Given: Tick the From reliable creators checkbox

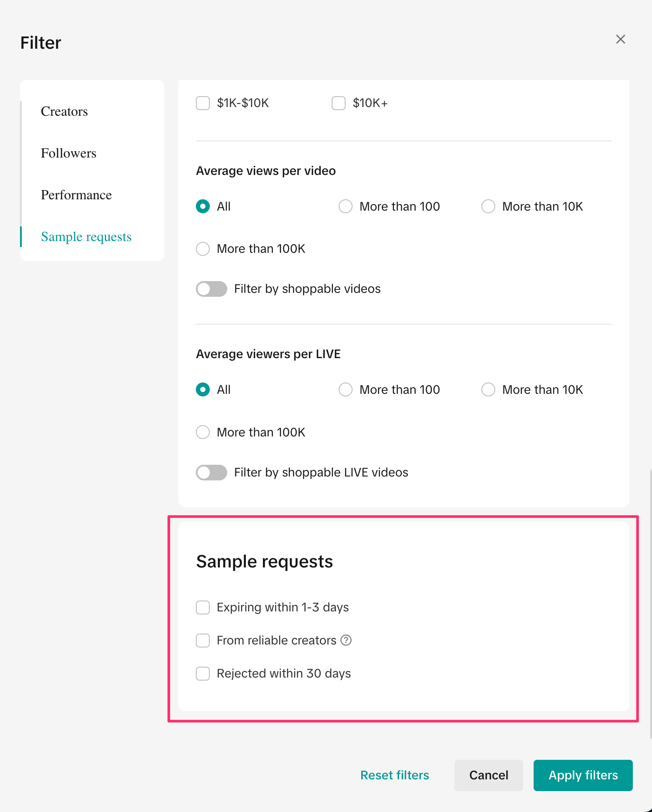Looking at the screenshot, I should 203,640.
